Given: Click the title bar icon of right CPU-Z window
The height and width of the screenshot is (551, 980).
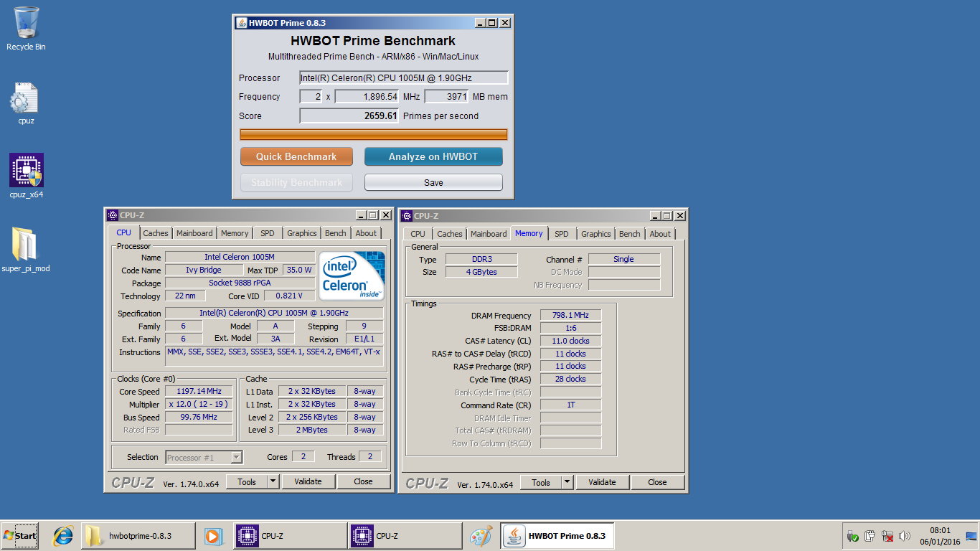Looking at the screenshot, I should click(x=406, y=215).
